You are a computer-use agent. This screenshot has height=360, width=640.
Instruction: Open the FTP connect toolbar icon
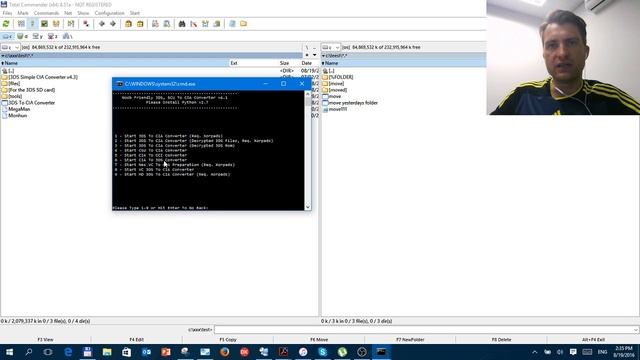point(155,24)
